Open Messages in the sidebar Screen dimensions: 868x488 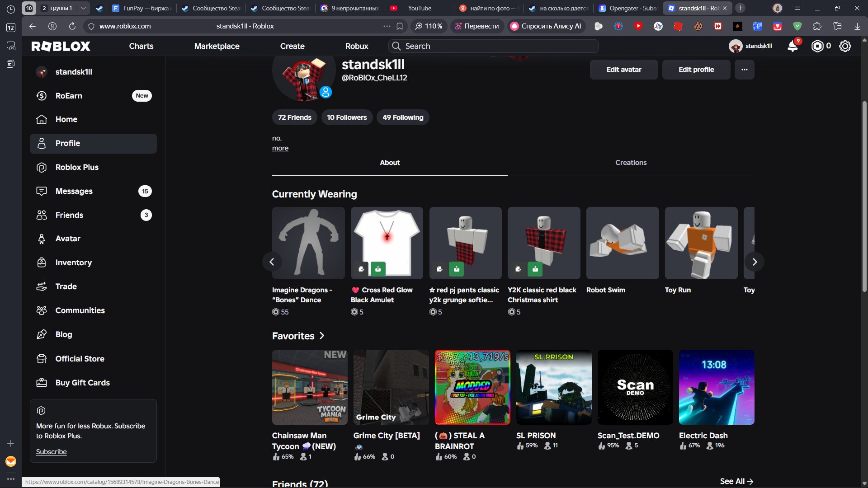[93, 191]
